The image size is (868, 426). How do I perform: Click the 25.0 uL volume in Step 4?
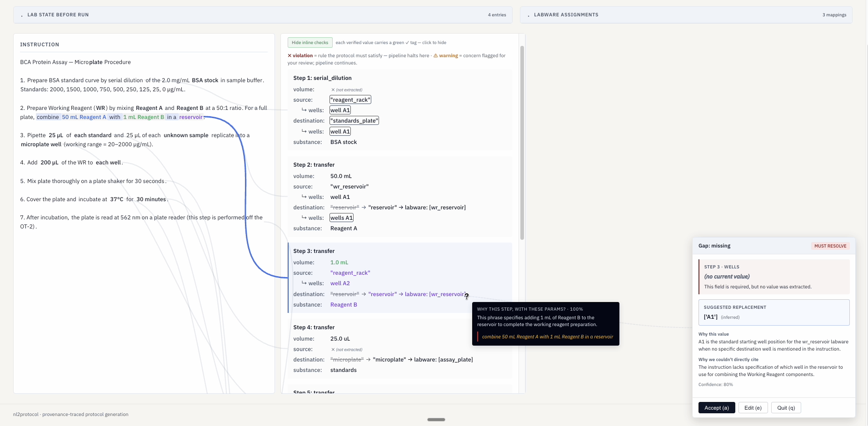pos(340,338)
